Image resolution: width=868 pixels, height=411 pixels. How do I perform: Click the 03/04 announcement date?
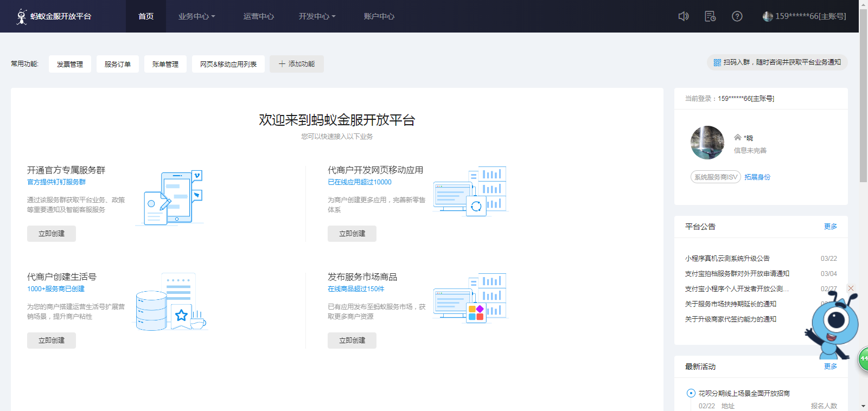(829, 274)
